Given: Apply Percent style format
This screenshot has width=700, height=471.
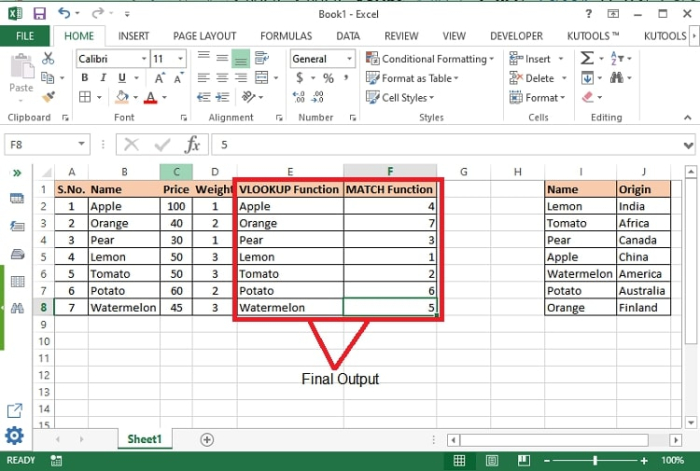Looking at the screenshot, I should (x=328, y=78).
